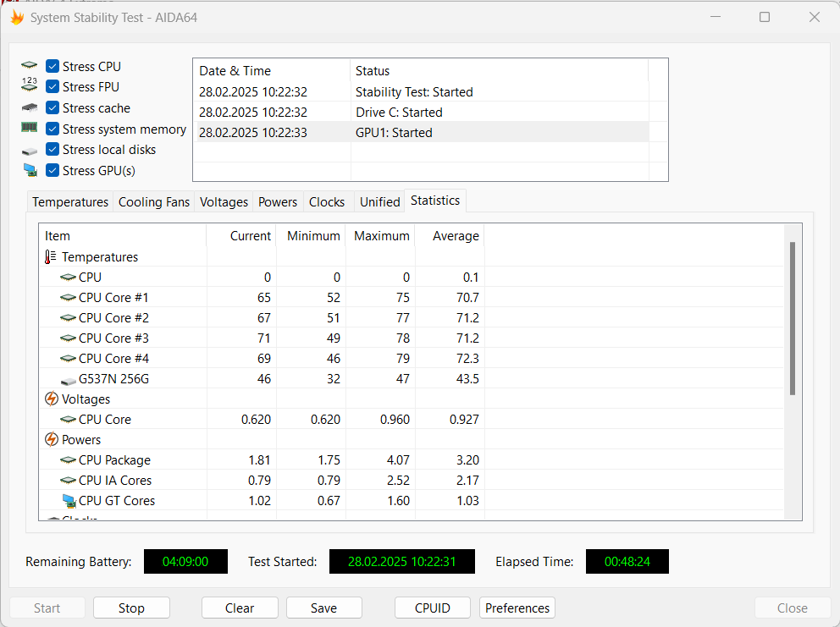This screenshot has height=627, width=840.
Task: Click the chip icon next to CPU Core #1
Action: pos(68,298)
